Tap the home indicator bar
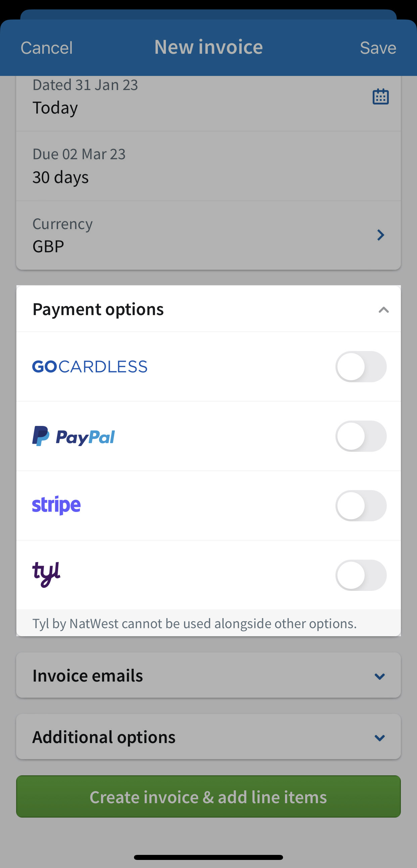 coord(208,857)
